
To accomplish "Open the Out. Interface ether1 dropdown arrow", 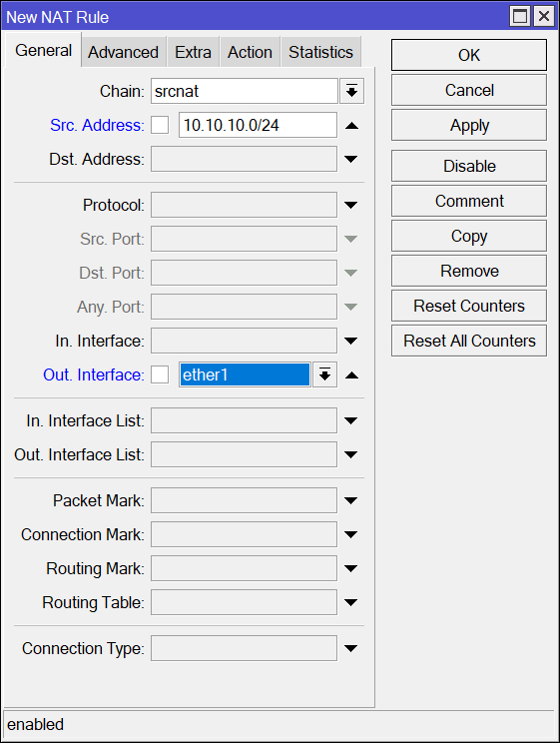I will [324, 374].
